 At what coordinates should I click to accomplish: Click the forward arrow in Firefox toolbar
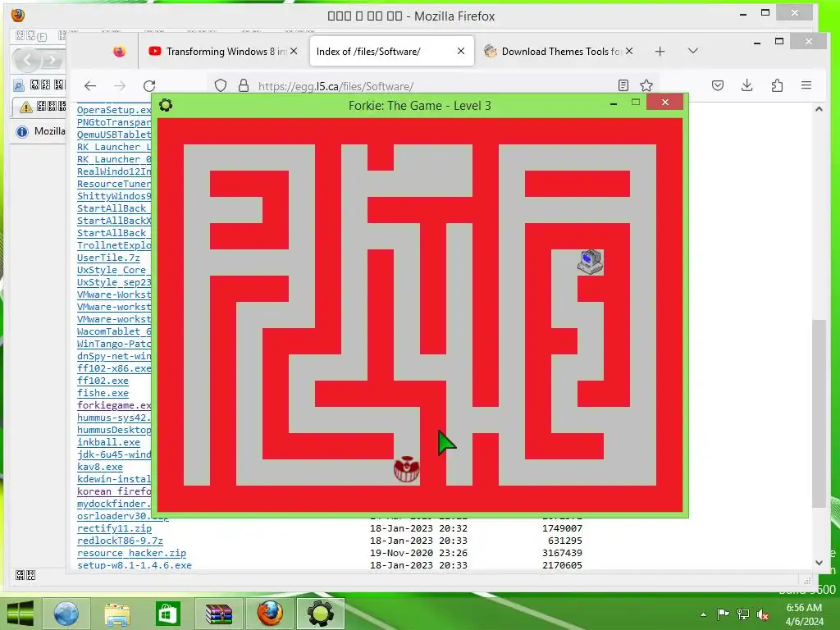point(120,85)
